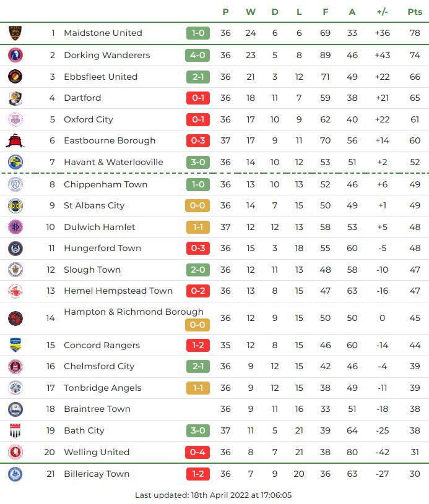Screen dimensions: 429x504
Task: Click the Dorking Wanderers club crest
Action: coord(15,55)
